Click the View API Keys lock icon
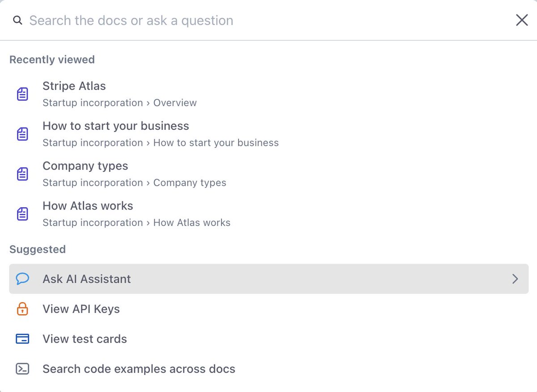This screenshot has height=392, width=537. [x=22, y=309]
